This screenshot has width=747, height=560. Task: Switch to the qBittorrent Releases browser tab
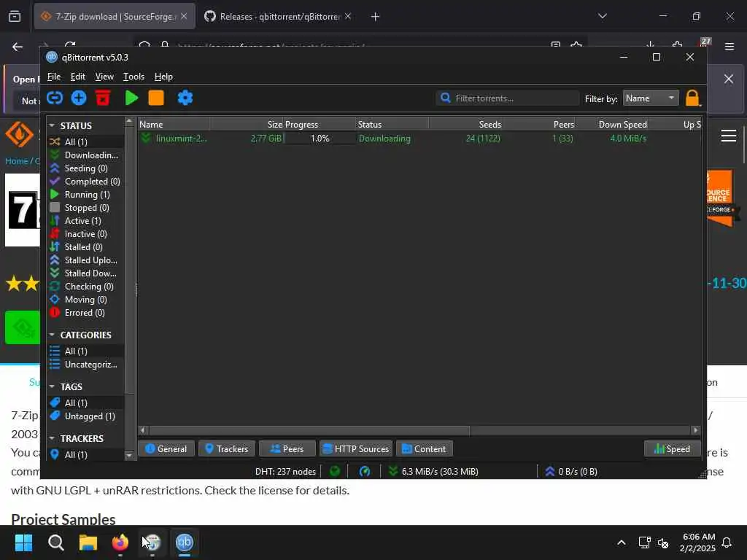tap(278, 17)
